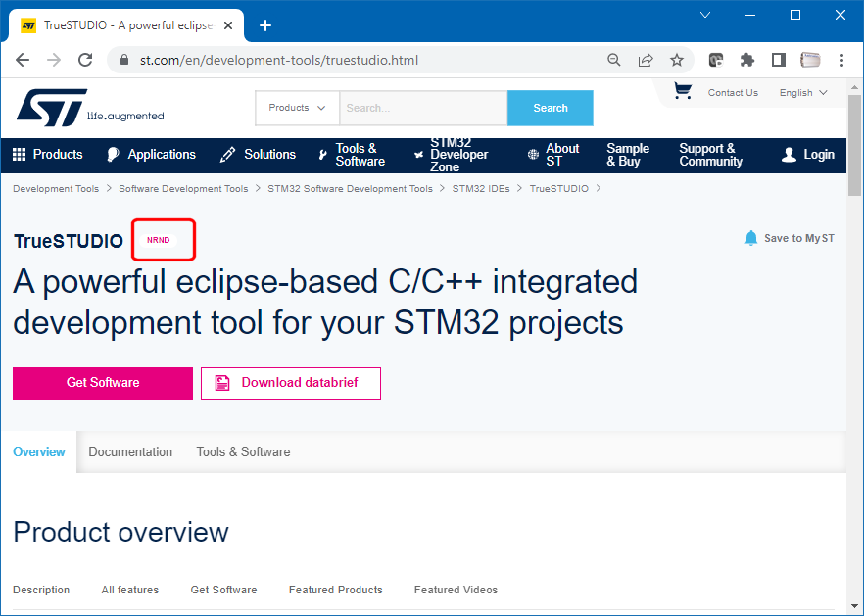Jump to the All features section
Image resolution: width=864 pixels, height=616 pixels.
click(130, 590)
